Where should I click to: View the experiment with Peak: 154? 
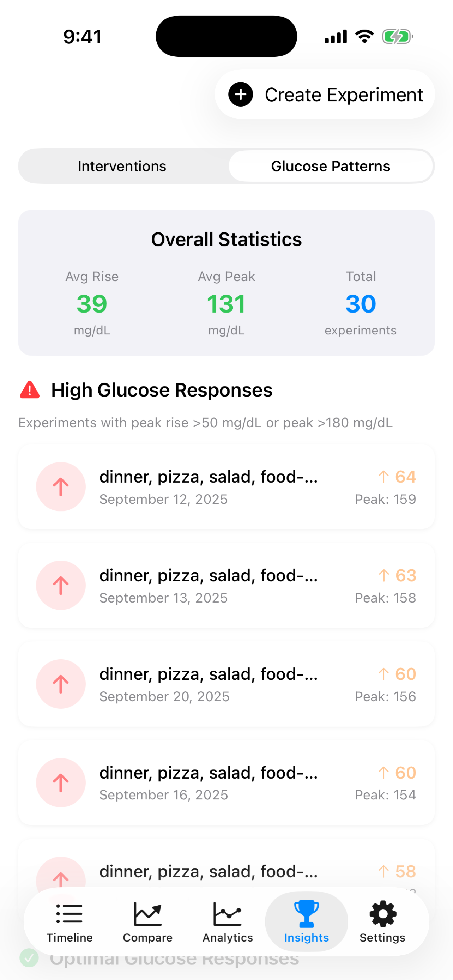tap(226, 782)
